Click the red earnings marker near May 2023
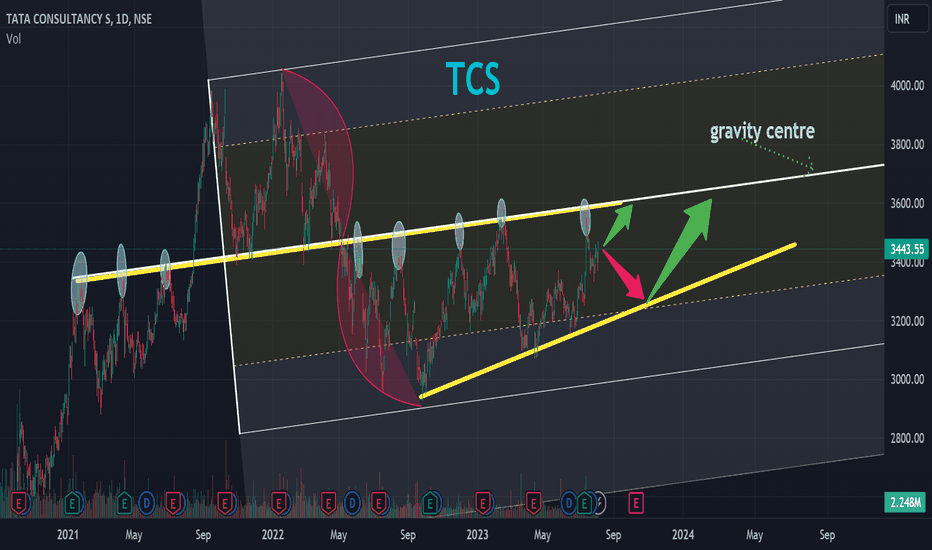The image size is (932, 550). 533,504
